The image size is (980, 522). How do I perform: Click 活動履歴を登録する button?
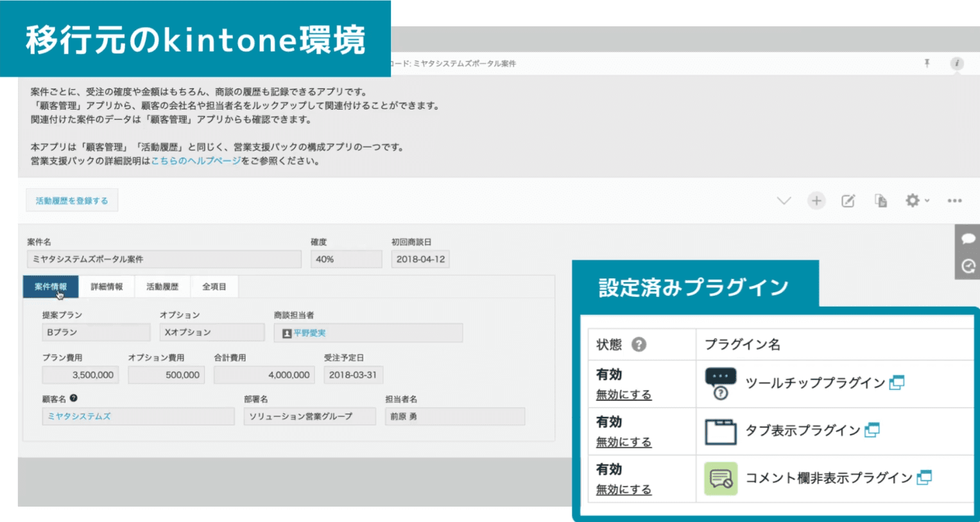tap(72, 201)
